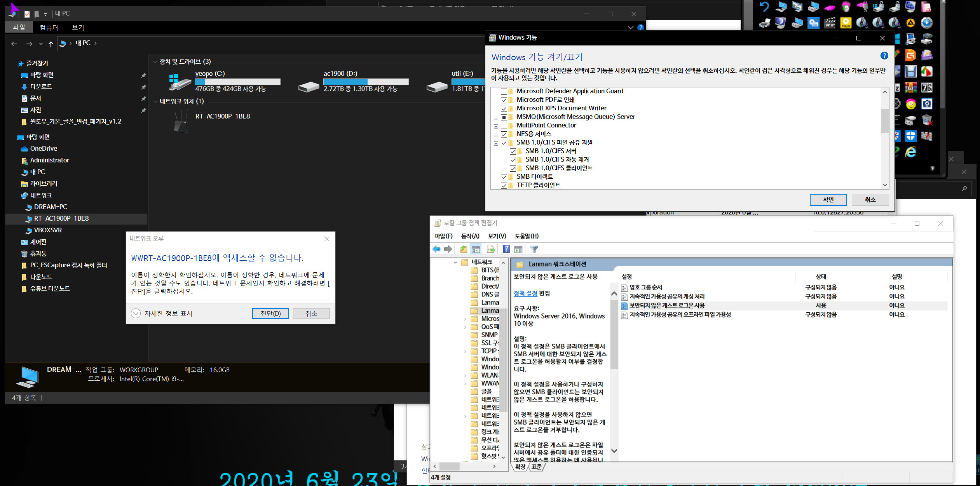Switch to the 컴퓨터 ribbon tab in File Explorer
Screen dimensions: 980x486
click(x=49, y=27)
